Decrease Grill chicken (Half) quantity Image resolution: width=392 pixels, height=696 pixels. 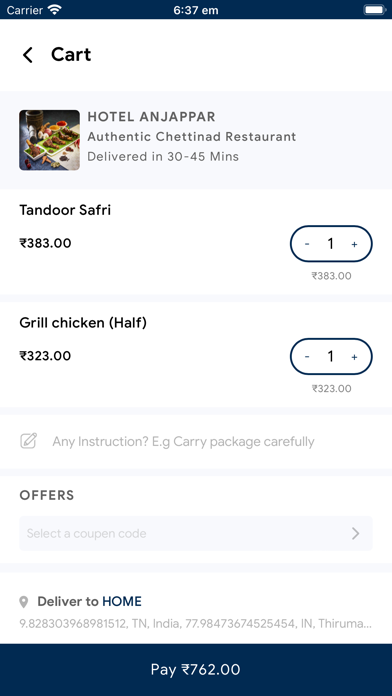point(307,356)
